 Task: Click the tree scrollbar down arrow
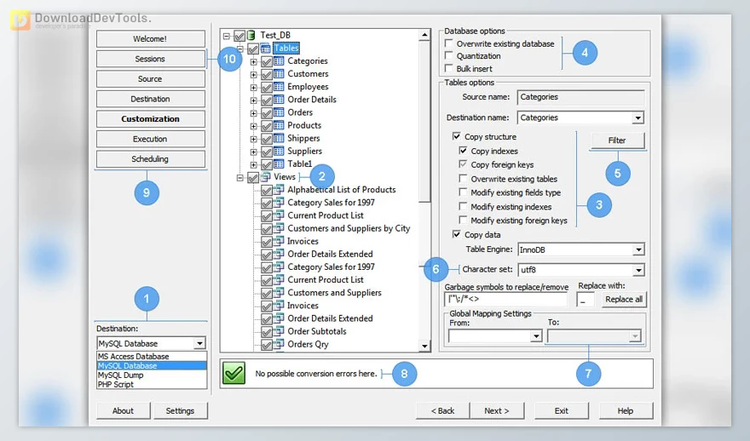coord(424,345)
